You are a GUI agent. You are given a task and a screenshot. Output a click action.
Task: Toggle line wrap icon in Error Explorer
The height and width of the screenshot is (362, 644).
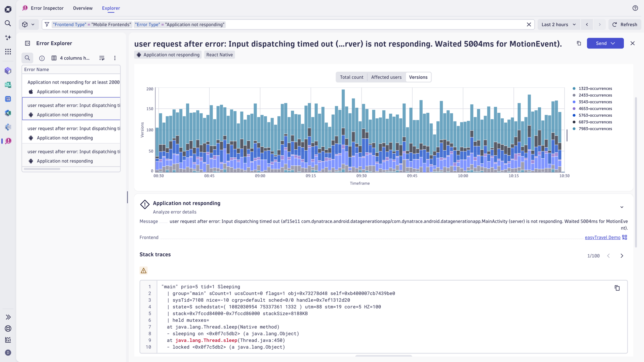coord(102,58)
